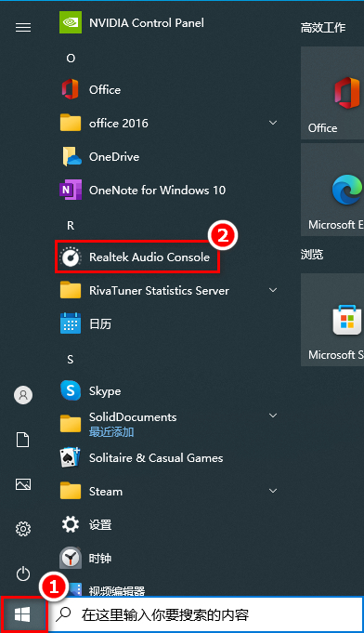364x633 pixels.
Task: Open the 时钟 clock app icon
Action: 71,558
